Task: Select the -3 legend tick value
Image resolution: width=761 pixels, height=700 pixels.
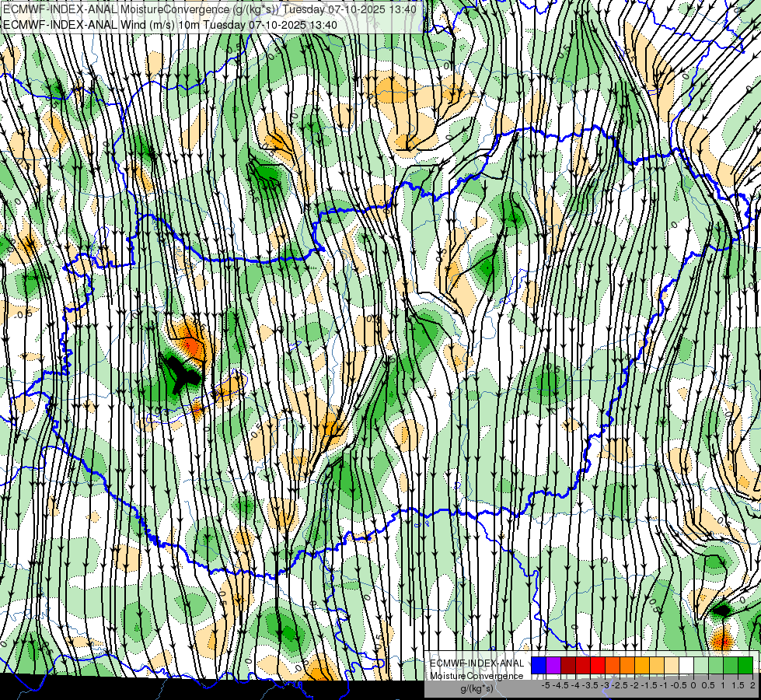Action: 605,685
